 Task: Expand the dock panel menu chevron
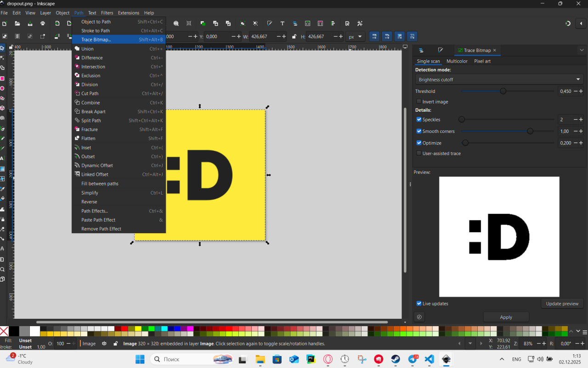(x=582, y=50)
